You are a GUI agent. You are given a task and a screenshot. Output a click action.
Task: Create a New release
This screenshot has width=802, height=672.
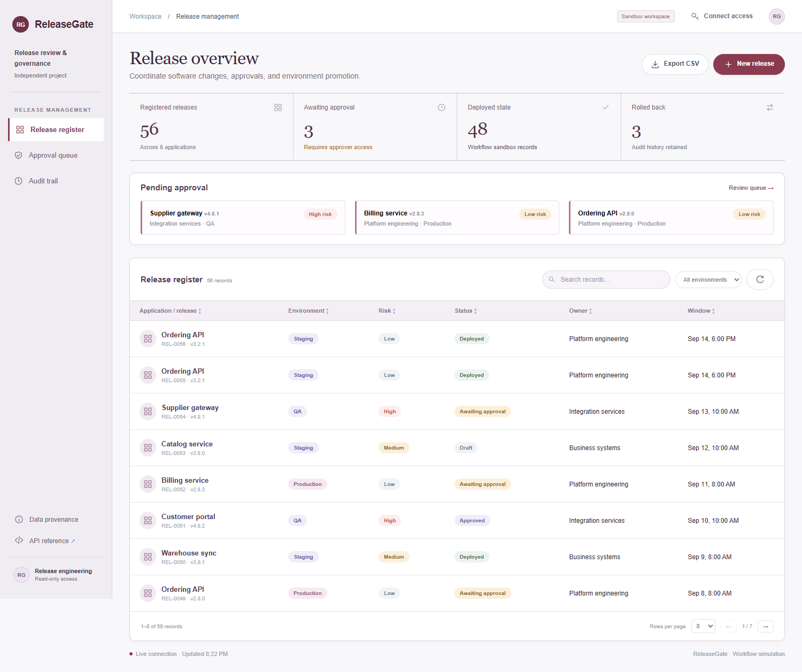click(x=749, y=64)
